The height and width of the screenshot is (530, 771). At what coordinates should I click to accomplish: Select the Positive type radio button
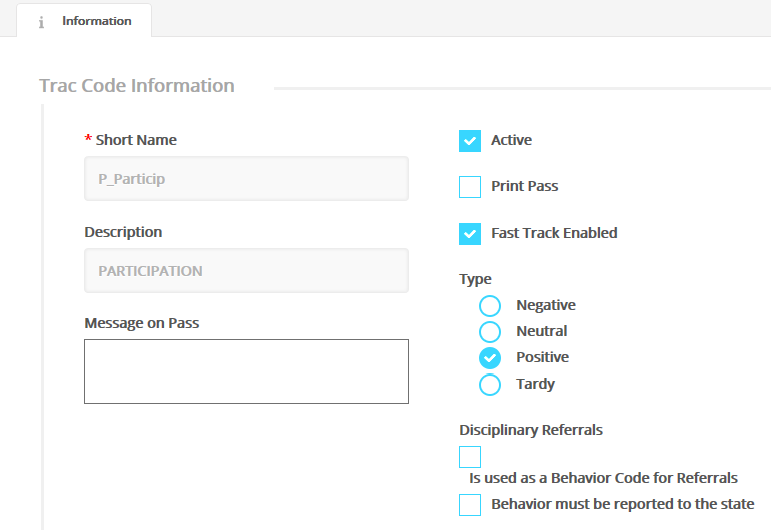pos(490,358)
